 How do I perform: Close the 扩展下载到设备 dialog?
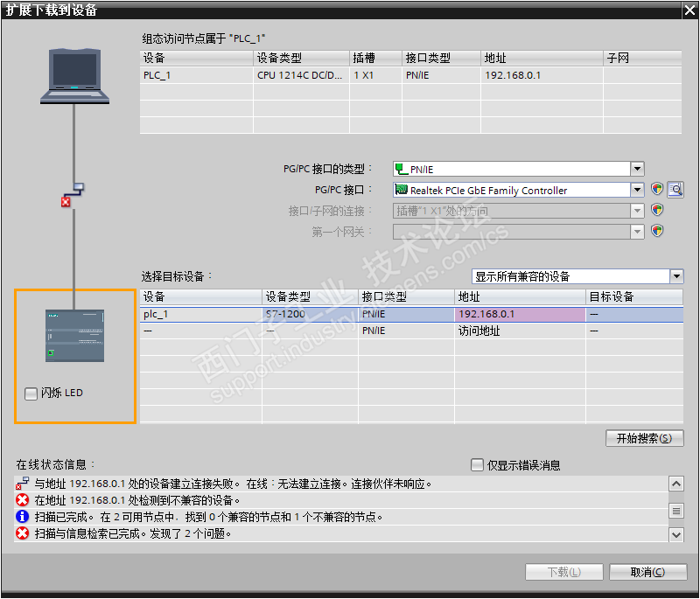point(689,10)
